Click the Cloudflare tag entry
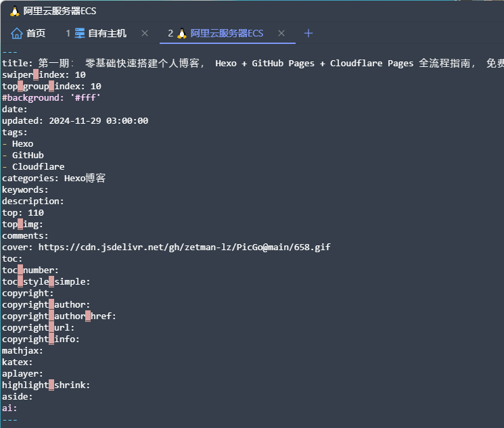Viewport: 504px width, 428px height. tap(39, 167)
